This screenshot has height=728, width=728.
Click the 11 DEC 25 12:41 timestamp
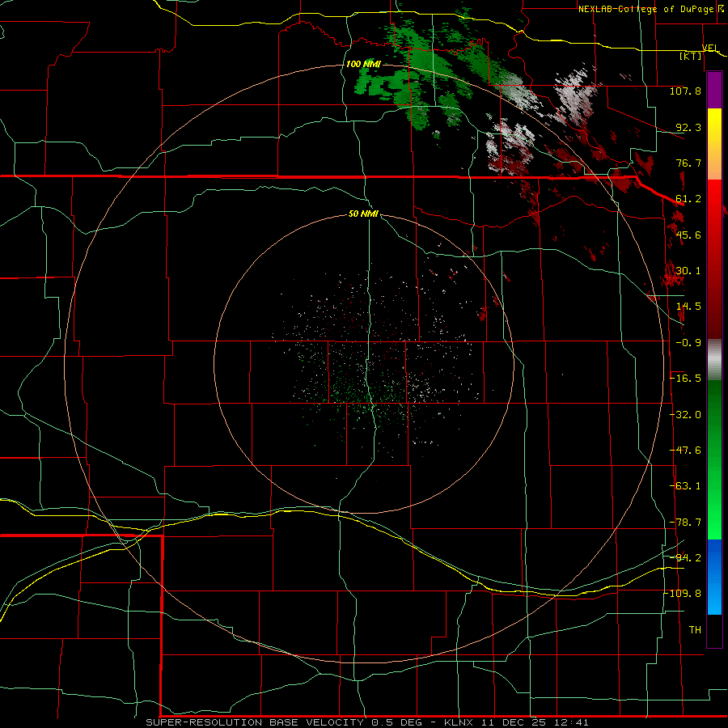(x=535, y=722)
